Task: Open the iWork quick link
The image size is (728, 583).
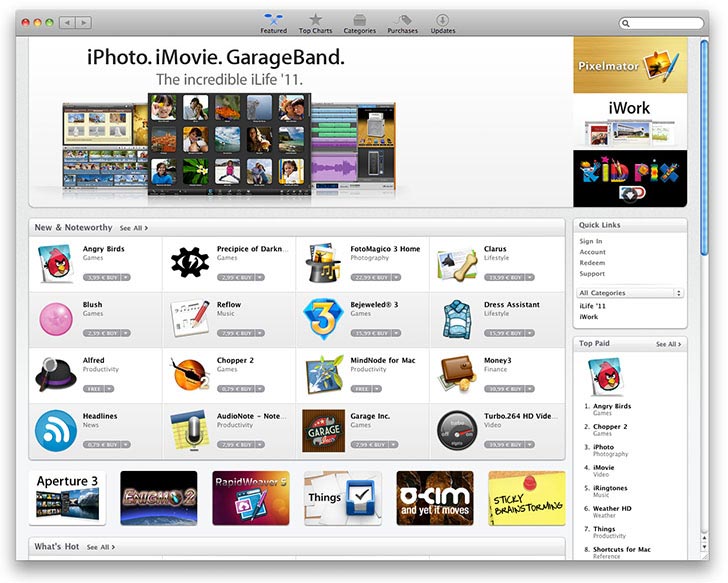Action: point(589,317)
